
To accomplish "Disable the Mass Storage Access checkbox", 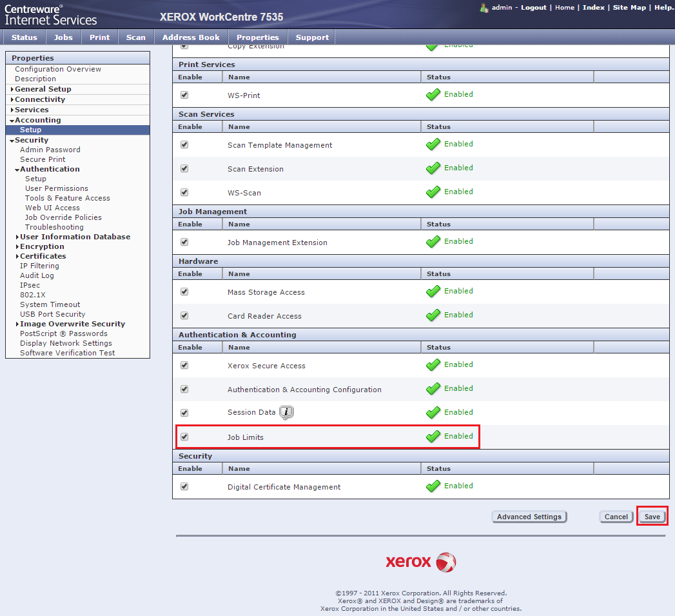I will (x=184, y=292).
